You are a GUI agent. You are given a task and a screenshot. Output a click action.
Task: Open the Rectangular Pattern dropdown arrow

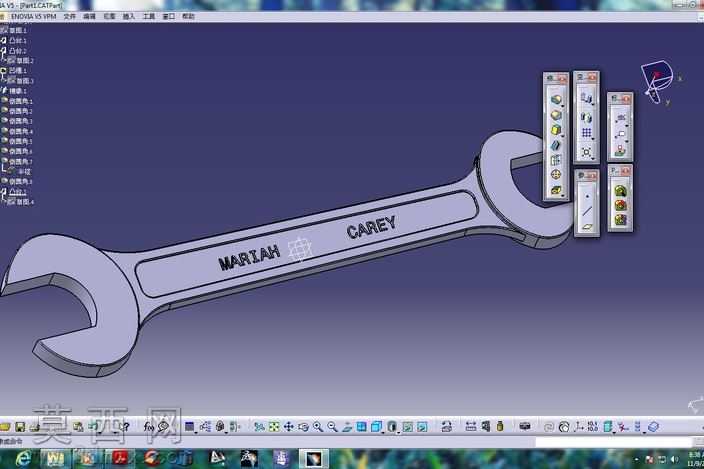(x=593, y=139)
